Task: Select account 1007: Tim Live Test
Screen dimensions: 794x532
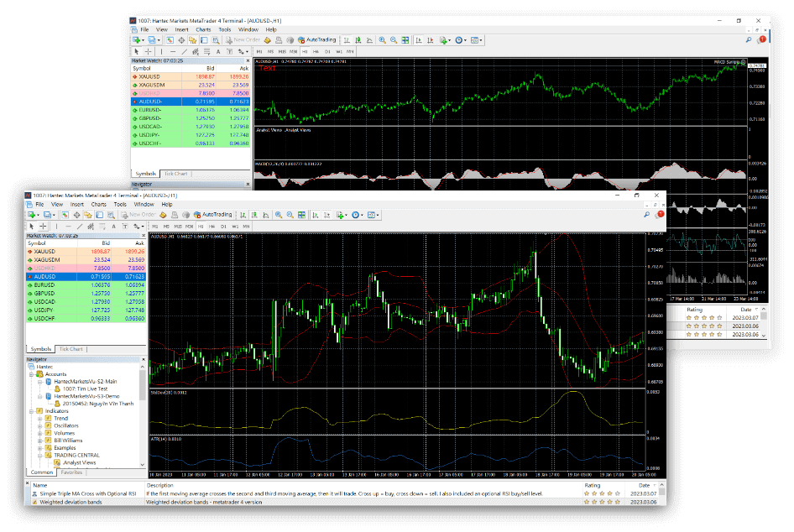Action: coord(83,389)
